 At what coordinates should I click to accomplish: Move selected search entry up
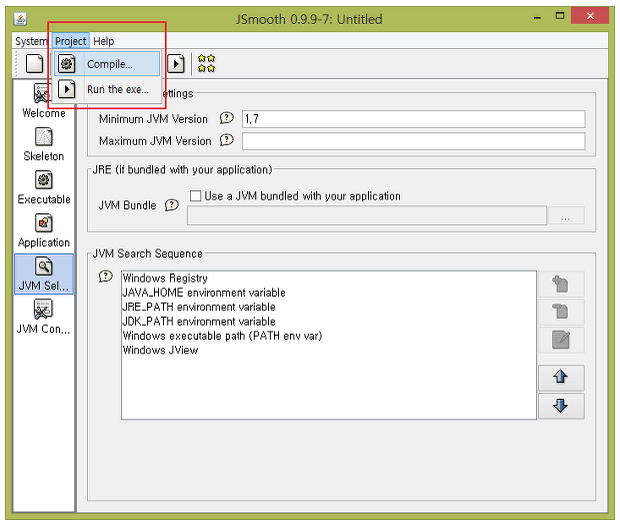click(x=561, y=377)
